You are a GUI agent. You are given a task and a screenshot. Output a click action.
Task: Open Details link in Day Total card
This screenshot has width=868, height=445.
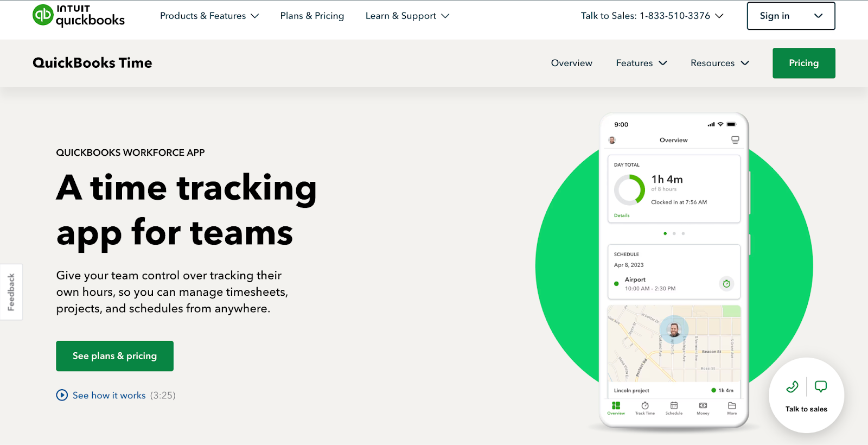pos(622,215)
